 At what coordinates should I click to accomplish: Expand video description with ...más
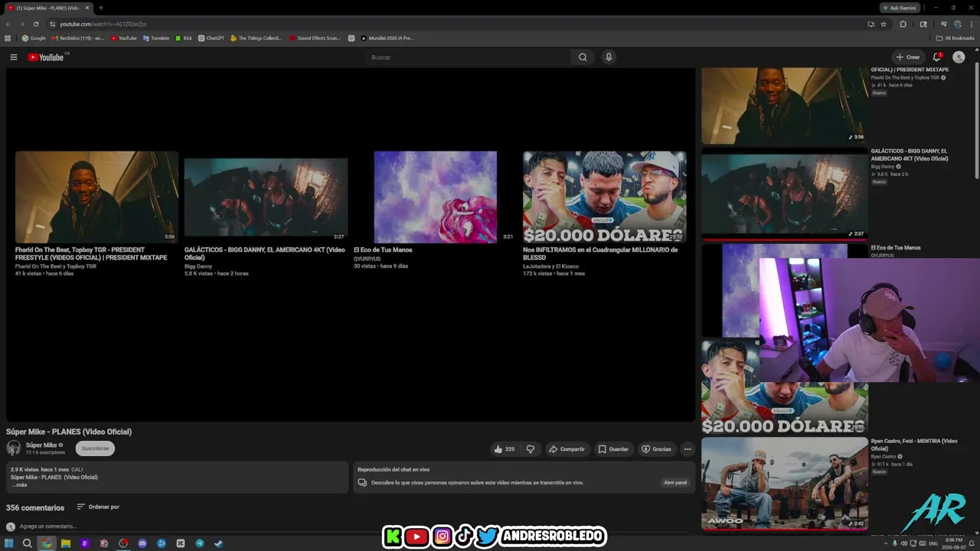(x=19, y=485)
